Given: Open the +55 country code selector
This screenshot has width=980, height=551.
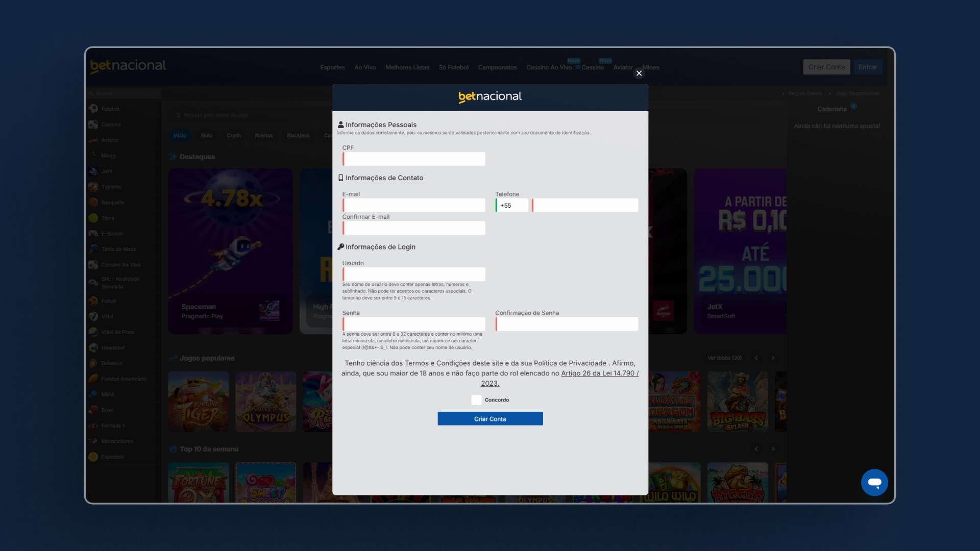Looking at the screenshot, I should 511,205.
